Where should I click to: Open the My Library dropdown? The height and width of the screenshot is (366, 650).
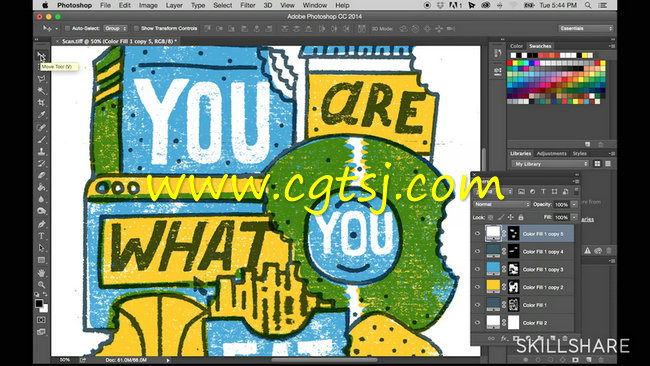(x=550, y=164)
